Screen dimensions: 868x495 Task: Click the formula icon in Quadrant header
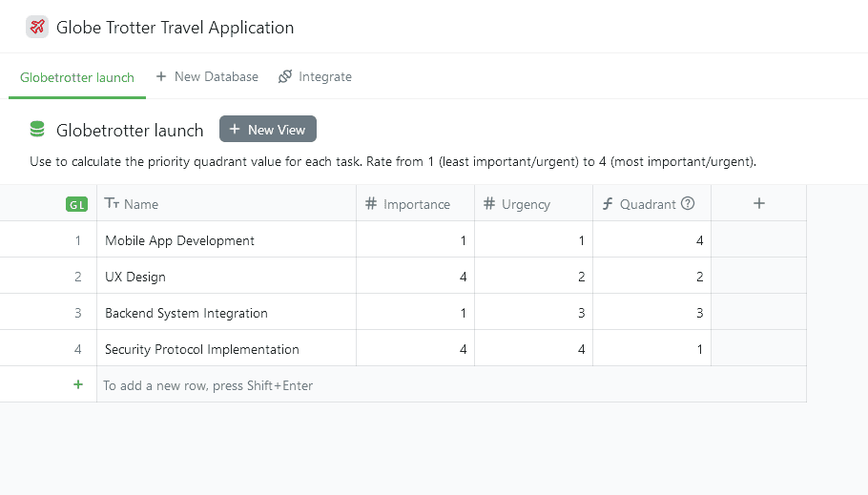click(608, 204)
